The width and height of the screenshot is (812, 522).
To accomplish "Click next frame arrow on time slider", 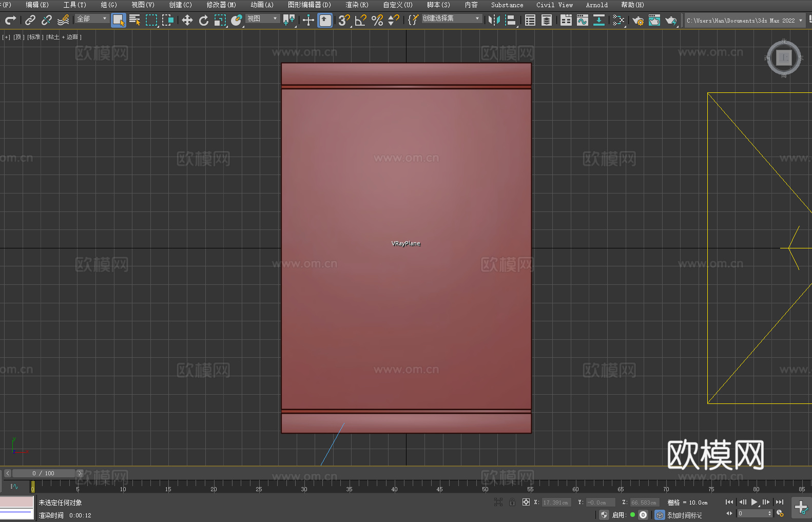I will [80, 473].
